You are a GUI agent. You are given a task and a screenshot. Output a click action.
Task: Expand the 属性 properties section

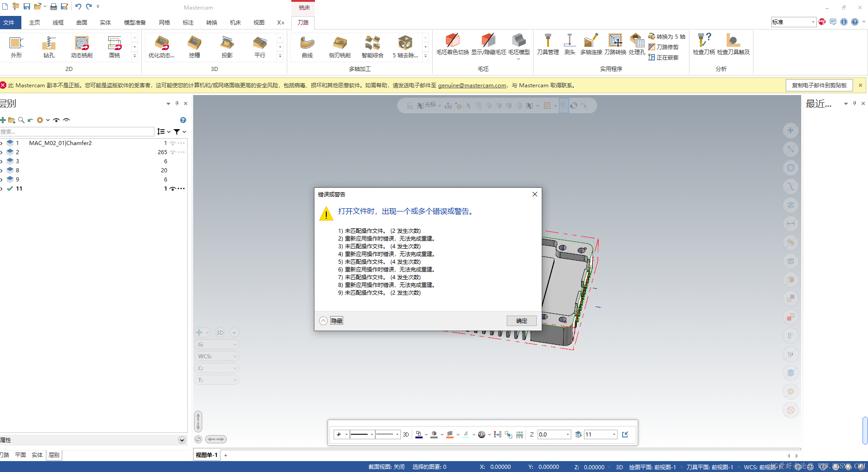182,440
